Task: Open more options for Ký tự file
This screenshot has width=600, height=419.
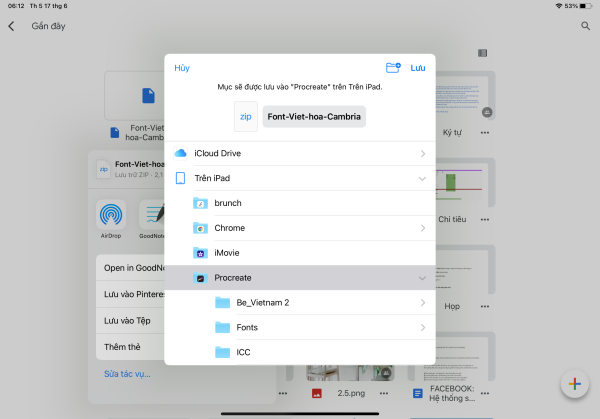Action: 485,132
